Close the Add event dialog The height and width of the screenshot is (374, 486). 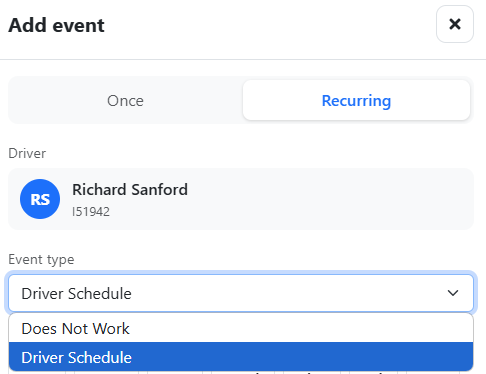pos(455,24)
